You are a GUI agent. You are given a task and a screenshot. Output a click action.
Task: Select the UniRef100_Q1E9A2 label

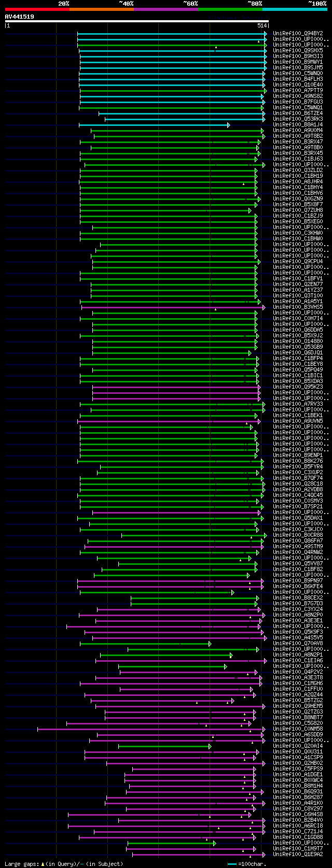point(298,854)
